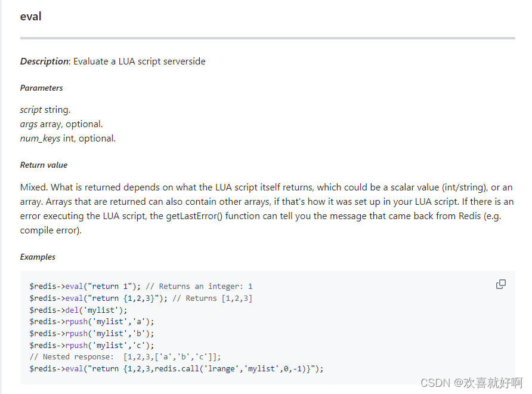Viewport: 532px width, 394px height.
Task: Click the eval heading
Action: 30,16
